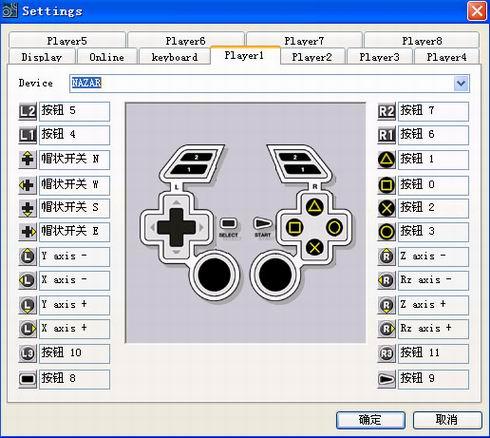Select the Player5 tab
The image size is (490, 438).
click(x=67, y=40)
